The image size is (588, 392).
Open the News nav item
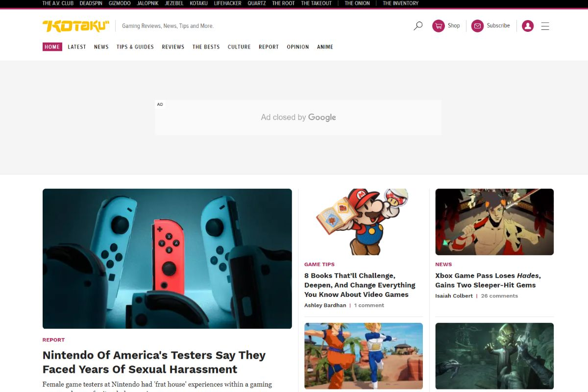(x=101, y=47)
